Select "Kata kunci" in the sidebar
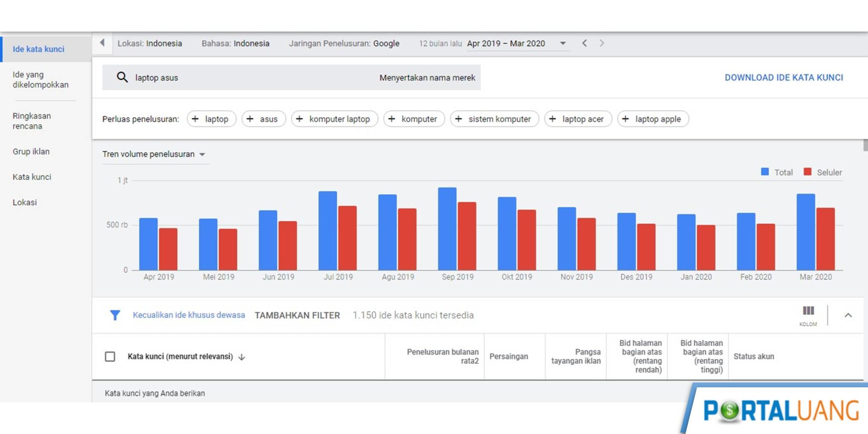 click(x=32, y=177)
